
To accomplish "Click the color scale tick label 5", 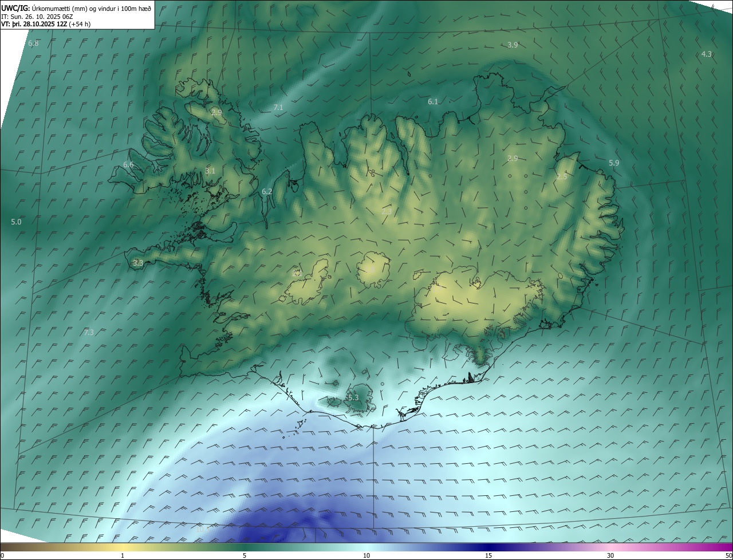I will (245, 555).
